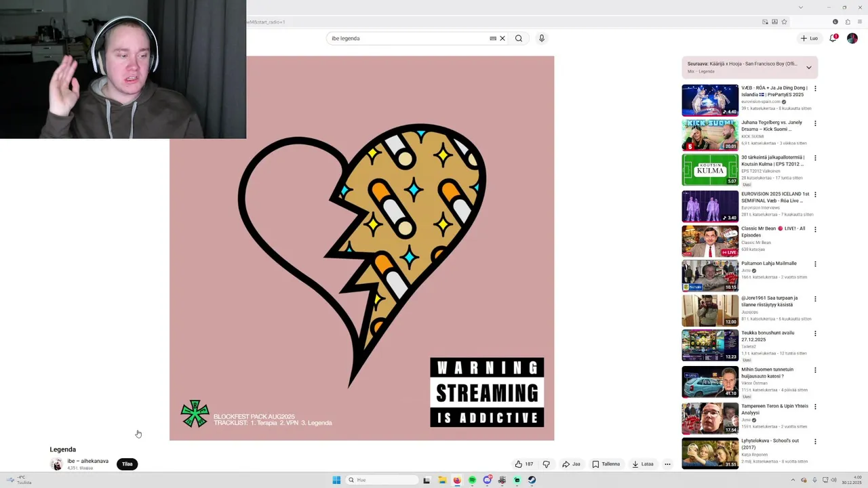This screenshot has width=868, height=488.
Task: Open the Windows Start menu
Action: click(x=336, y=480)
